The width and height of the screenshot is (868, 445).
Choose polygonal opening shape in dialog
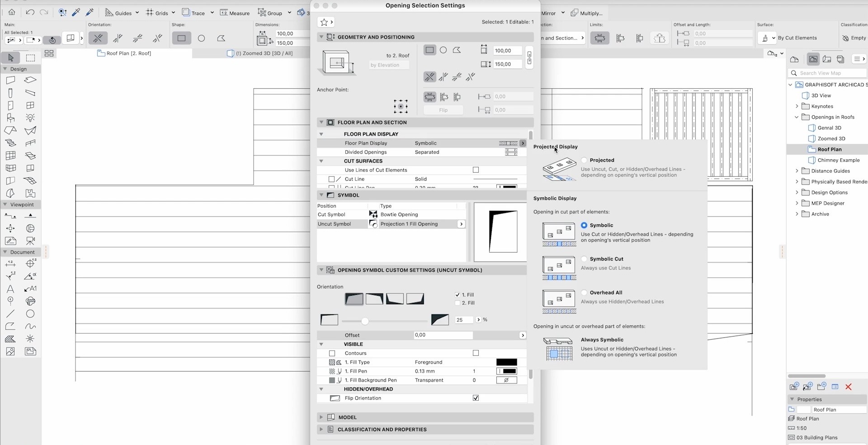click(457, 50)
